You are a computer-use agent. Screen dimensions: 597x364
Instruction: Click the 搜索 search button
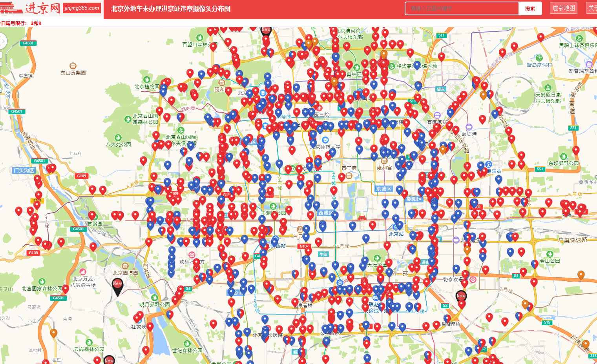530,9
